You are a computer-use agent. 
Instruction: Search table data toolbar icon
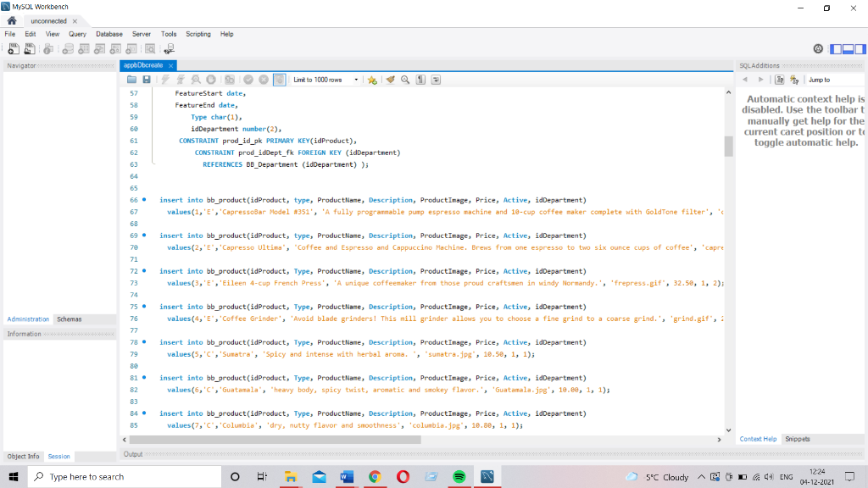pyautogui.click(x=150, y=49)
